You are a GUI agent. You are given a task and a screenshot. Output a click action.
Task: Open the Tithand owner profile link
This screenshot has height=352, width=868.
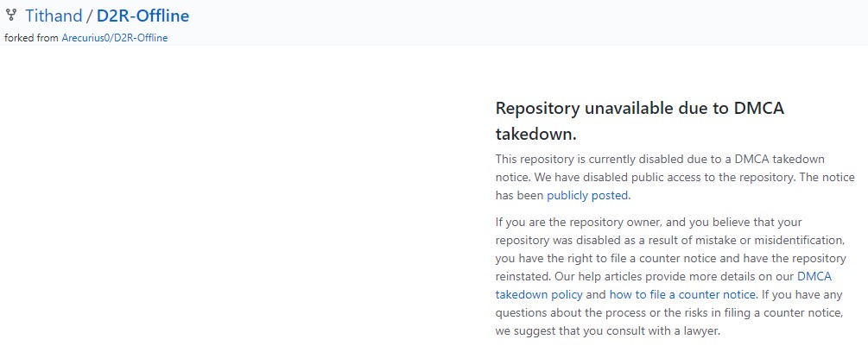pos(54,16)
